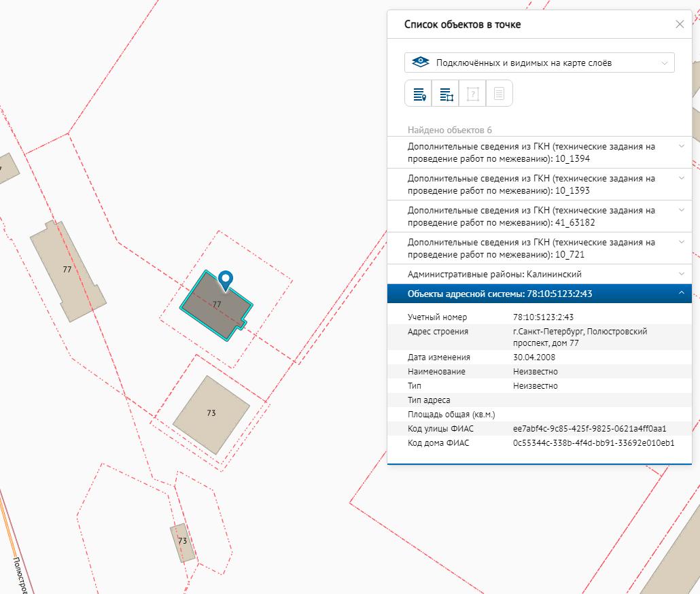Collapse the Объекты адресной системы section

coord(540,294)
